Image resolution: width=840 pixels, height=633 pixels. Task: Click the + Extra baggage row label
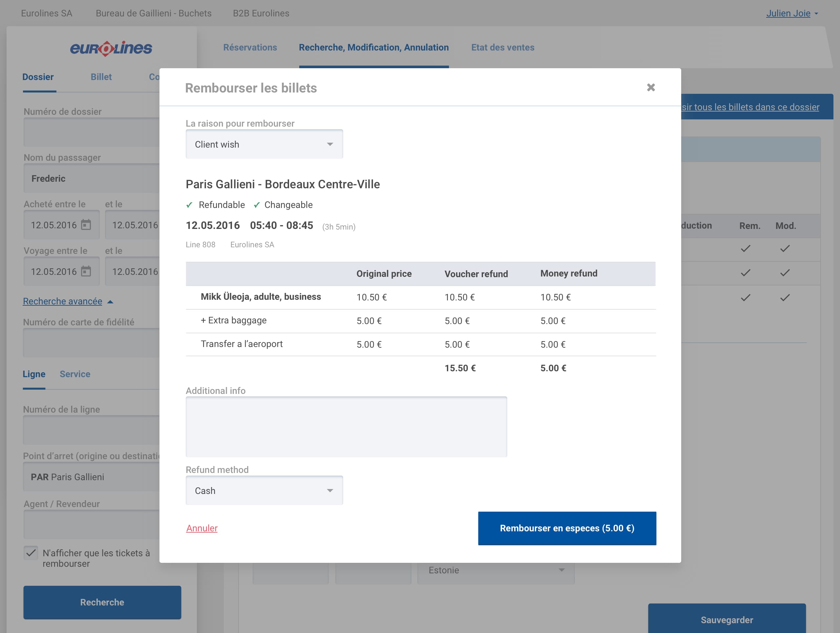pos(234,320)
